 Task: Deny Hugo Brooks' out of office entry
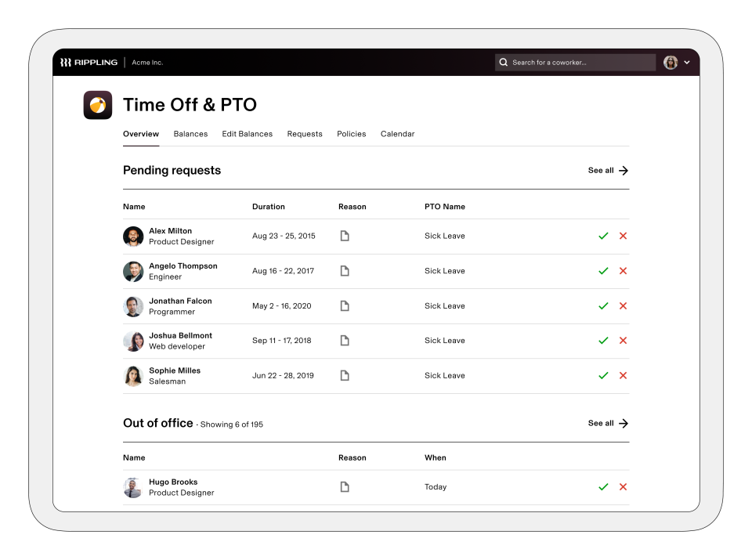point(623,486)
